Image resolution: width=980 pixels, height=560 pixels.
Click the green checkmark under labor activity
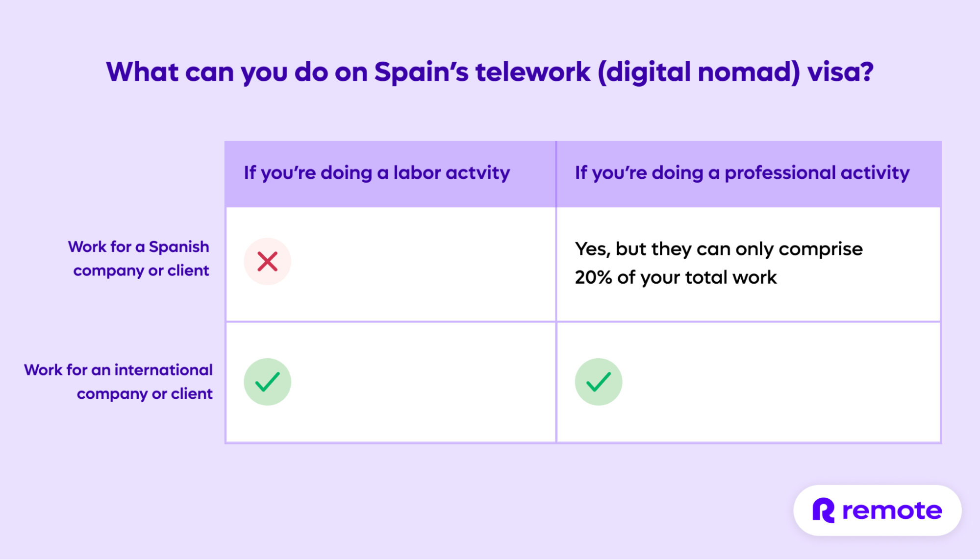coord(268,382)
